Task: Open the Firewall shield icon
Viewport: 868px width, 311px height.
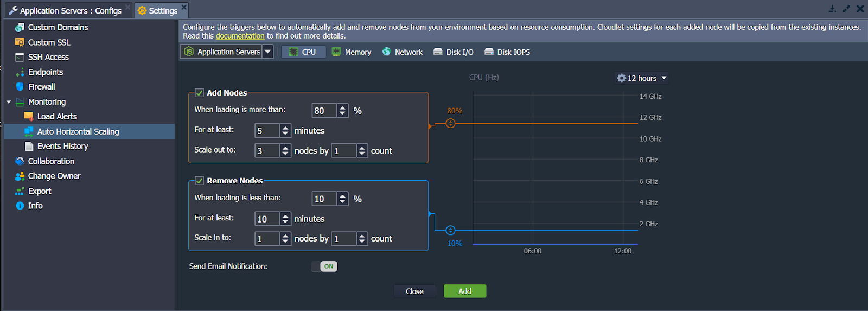Action: click(x=20, y=87)
